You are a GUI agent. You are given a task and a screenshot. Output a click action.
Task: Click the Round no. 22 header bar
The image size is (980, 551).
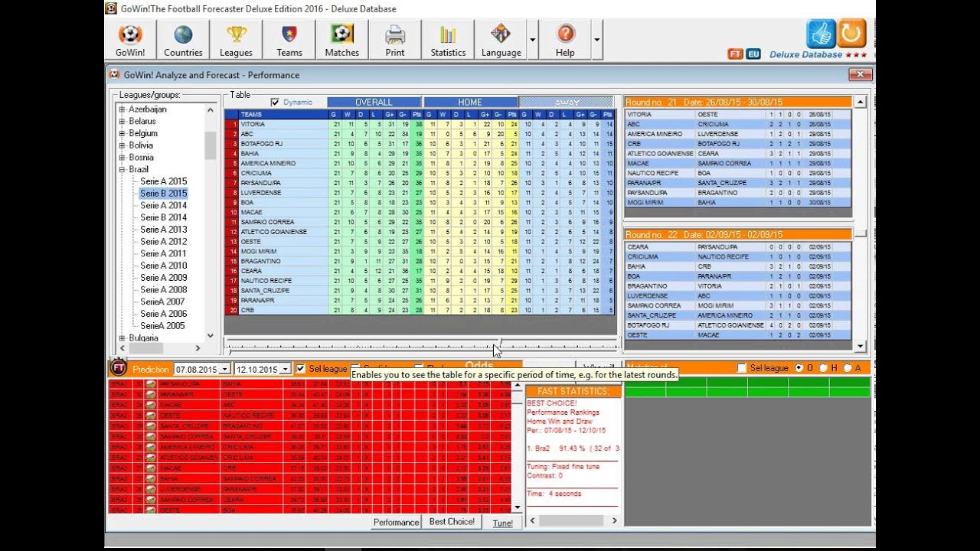pyautogui.click(x=738, y=235)
